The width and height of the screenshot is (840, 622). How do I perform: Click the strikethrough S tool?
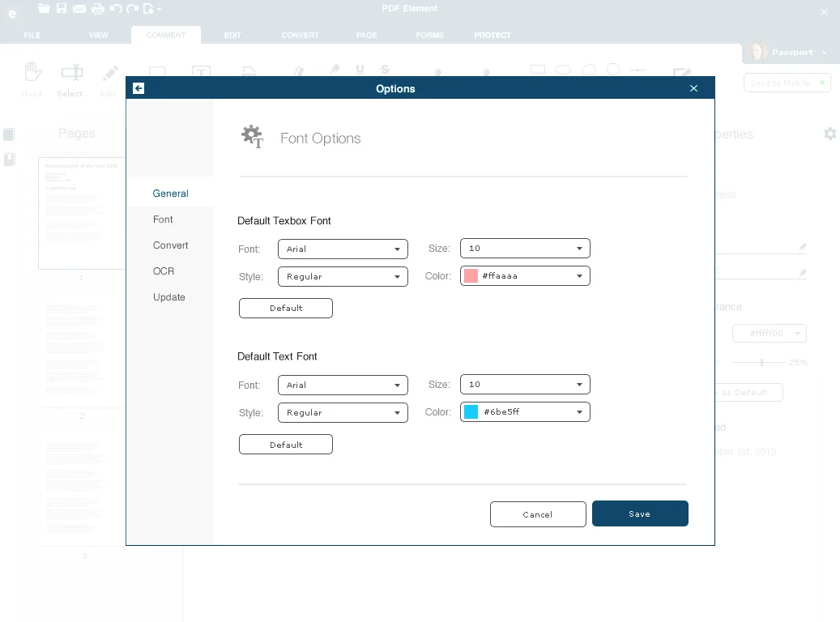(385, 70)
